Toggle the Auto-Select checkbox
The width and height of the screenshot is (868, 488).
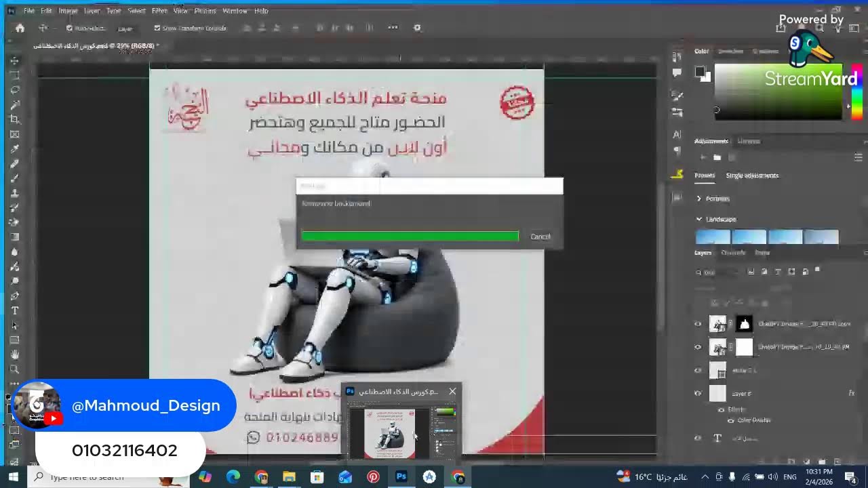click(69, 28)
